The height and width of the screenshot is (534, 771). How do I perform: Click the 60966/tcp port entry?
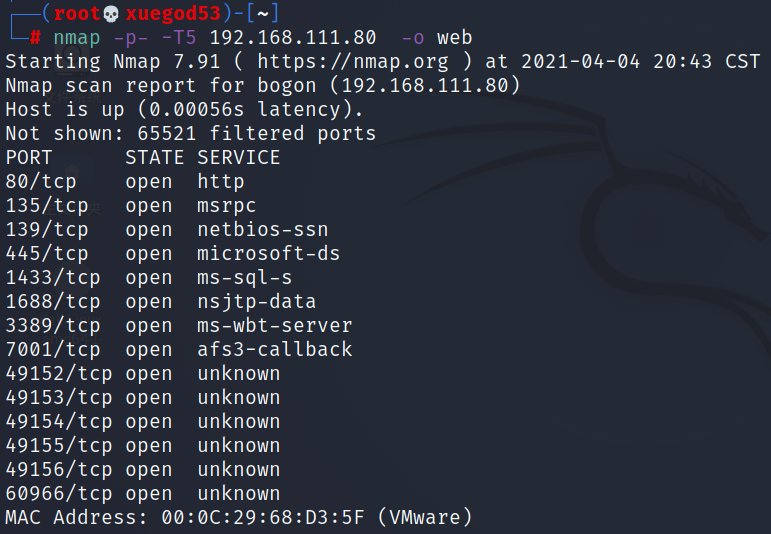59,494
